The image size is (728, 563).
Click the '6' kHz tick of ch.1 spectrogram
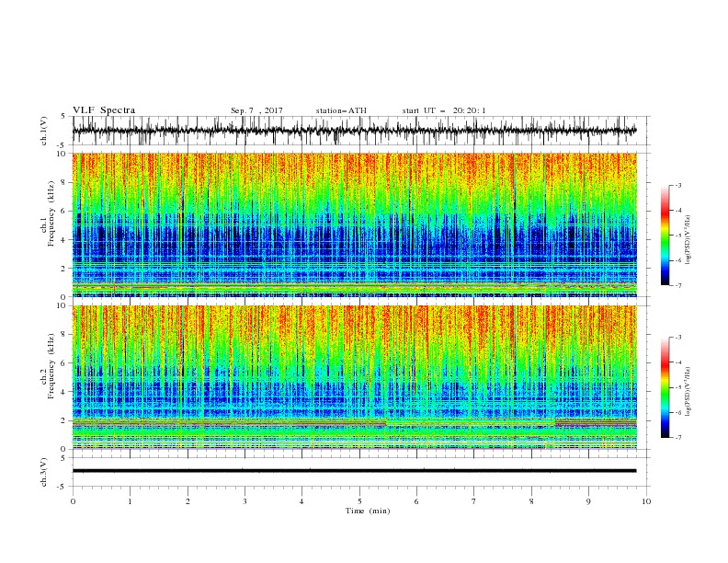[x=63, y=212]
